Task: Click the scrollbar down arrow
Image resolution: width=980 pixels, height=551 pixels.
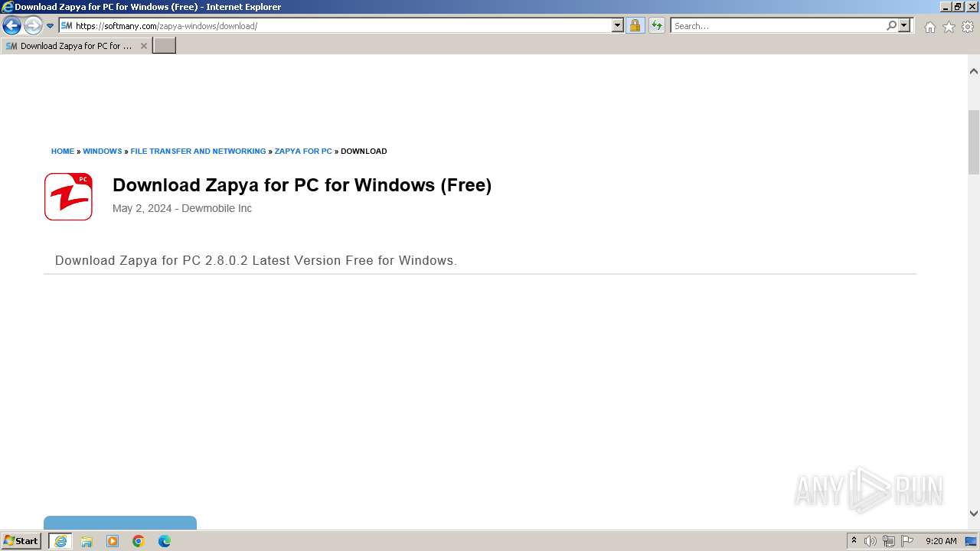Action: pos(974,514)
